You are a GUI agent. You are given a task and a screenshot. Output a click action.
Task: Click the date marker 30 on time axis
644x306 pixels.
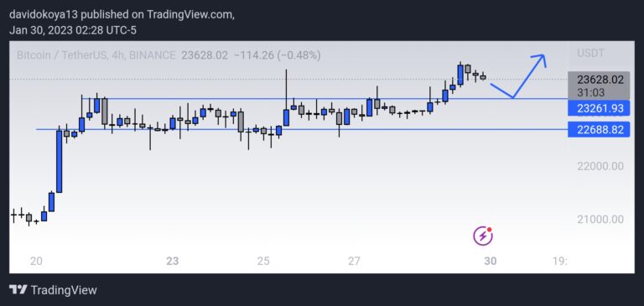[490, 262]
